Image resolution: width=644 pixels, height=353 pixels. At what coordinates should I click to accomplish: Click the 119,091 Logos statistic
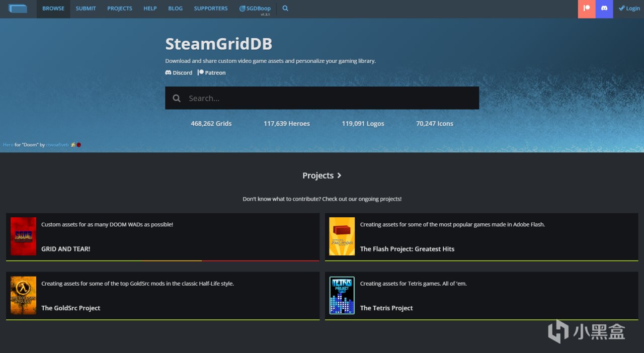point(363,124)
